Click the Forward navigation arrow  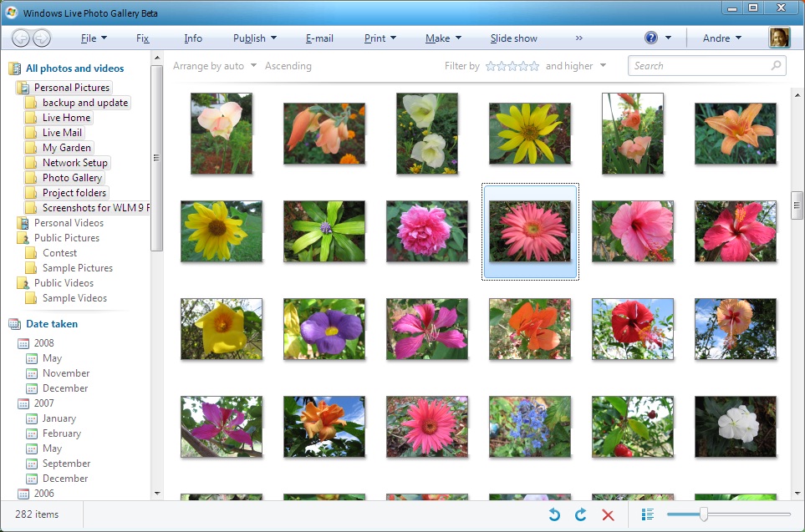(42, 38)
